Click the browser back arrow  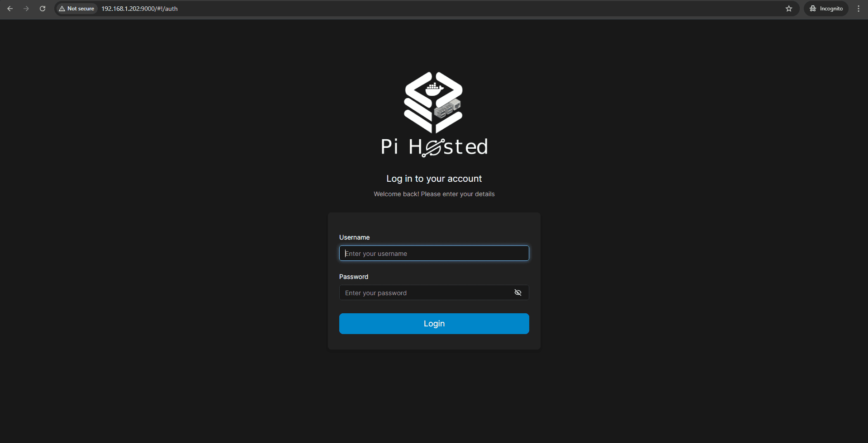[x=10, y=9]
